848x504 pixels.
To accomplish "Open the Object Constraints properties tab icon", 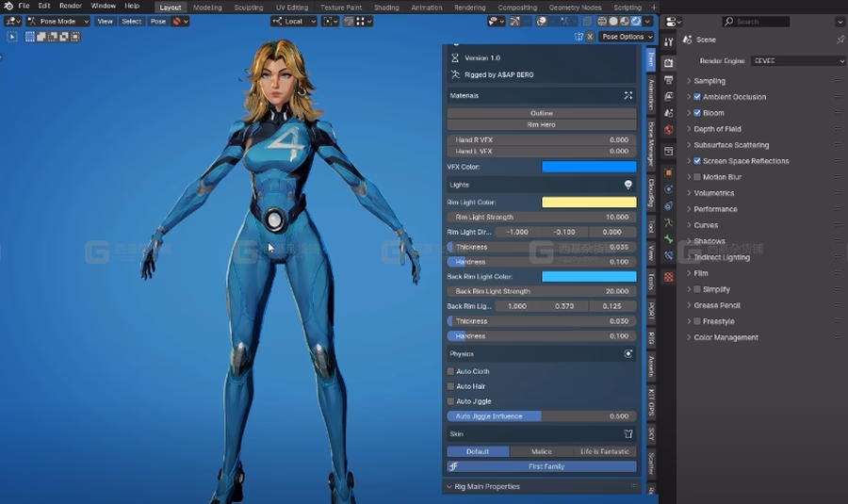I will coord(669,205).
